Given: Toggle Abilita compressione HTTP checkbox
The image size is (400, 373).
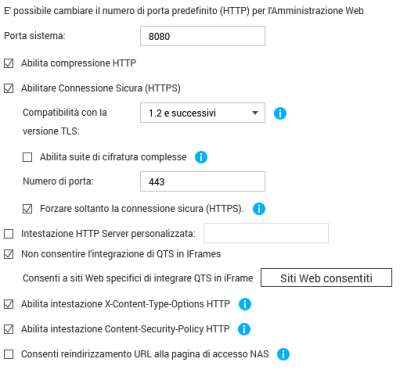Looking at the screenshot, I should click(x=9, y=63).
